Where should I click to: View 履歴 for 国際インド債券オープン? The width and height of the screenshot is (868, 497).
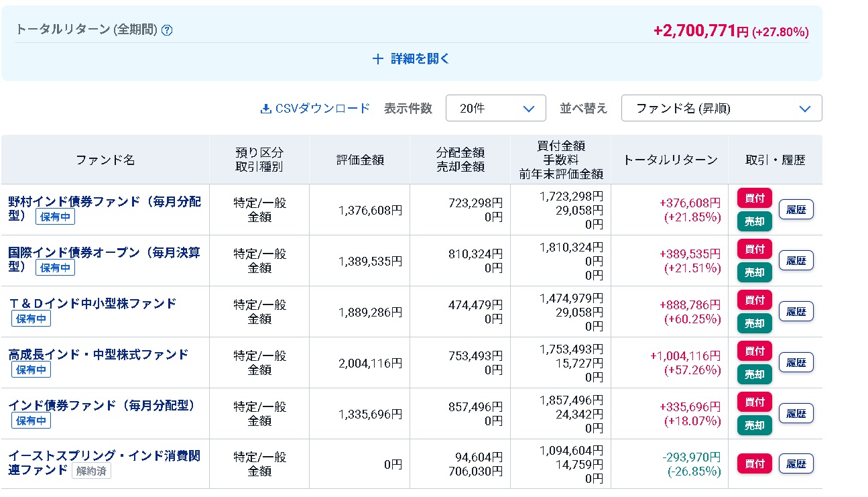click(796, 260)
